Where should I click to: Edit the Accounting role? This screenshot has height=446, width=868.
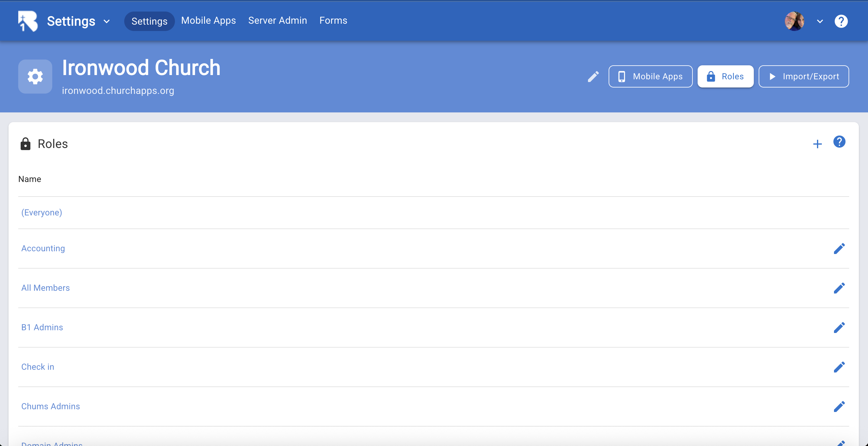[x=839, y=249]
